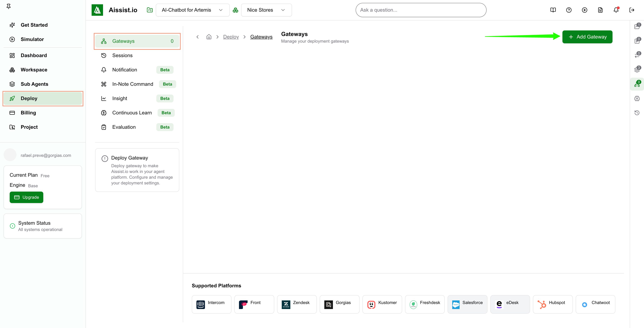Select the Kustomer platform card
This screenshot has height=328, width=644.
(x=382, y=304)
